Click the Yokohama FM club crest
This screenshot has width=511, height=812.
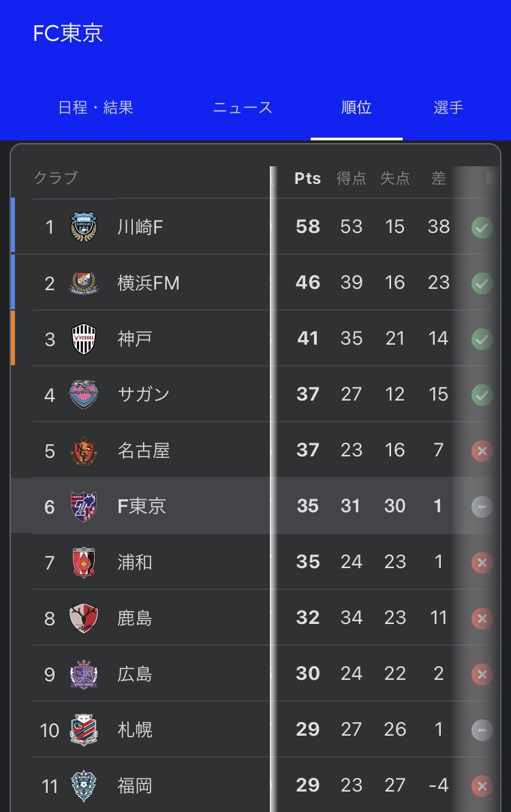84,283
